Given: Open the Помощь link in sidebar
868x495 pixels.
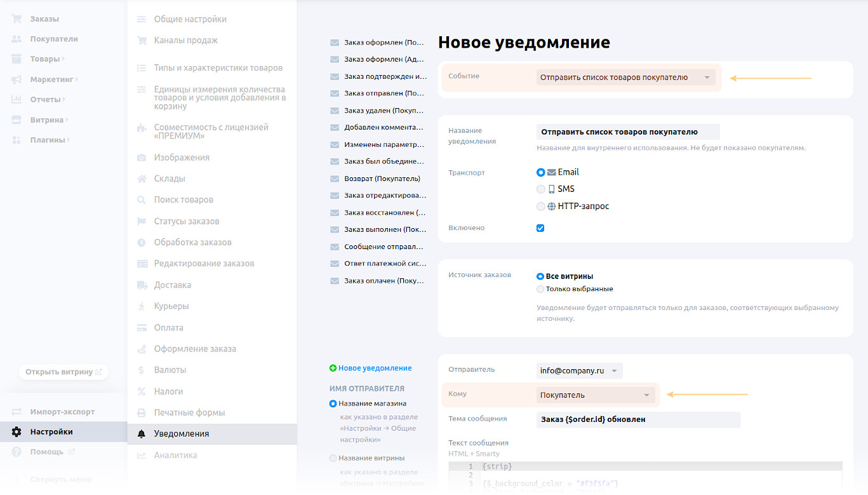Looking at the screenshot, I should 46,452.
